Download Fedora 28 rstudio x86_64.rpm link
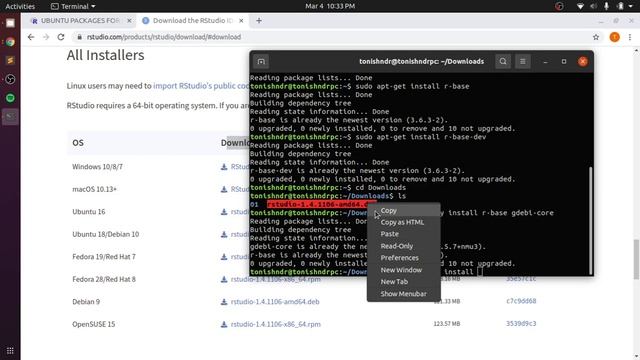Screen dimensions: 640x360 click(276, 279)
